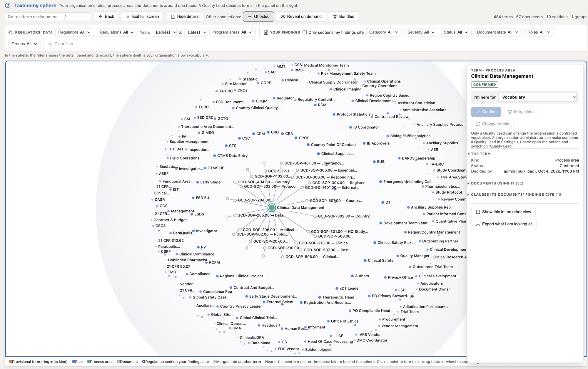
Task: Select the IB Coordinator role node
Action: click(350, 128)
